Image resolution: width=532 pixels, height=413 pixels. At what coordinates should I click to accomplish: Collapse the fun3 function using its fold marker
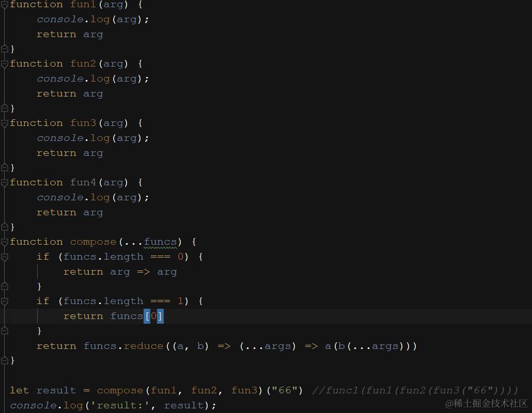pyautogui.click(x=5, y=123)
